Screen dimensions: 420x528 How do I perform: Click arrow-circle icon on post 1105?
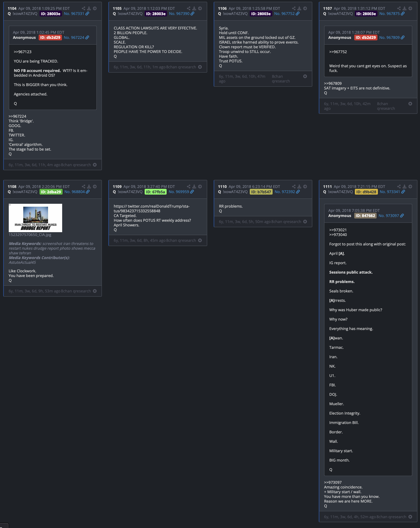click(x=200, y=8)
